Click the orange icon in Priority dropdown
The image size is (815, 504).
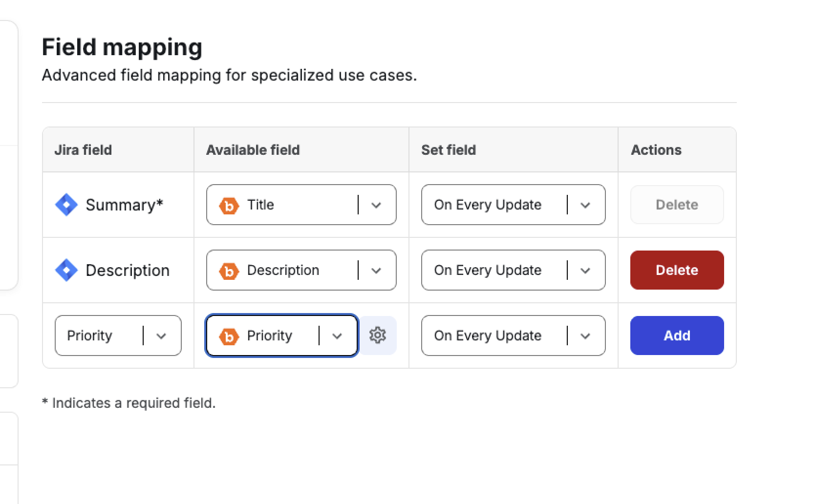(x=229, y=336)
